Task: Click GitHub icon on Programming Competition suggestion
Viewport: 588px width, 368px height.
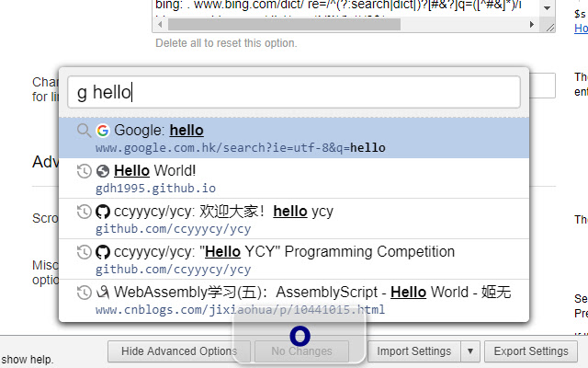Action: 102,252
